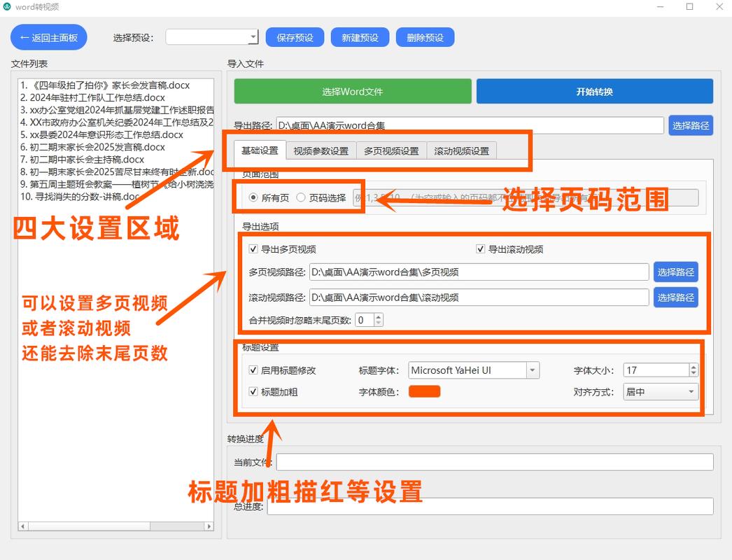The image size is (732, 560).
Task: Click 删除预设 to remove a preset
Action: [425, 37]
